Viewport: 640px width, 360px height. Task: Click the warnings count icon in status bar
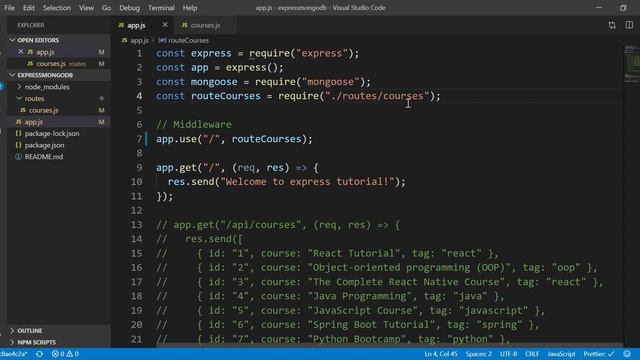pos(73,354)
